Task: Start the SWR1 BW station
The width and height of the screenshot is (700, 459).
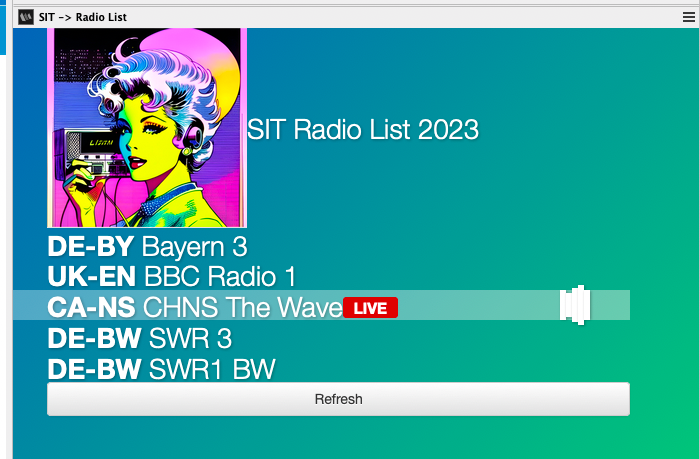Action: coord(211,369)
